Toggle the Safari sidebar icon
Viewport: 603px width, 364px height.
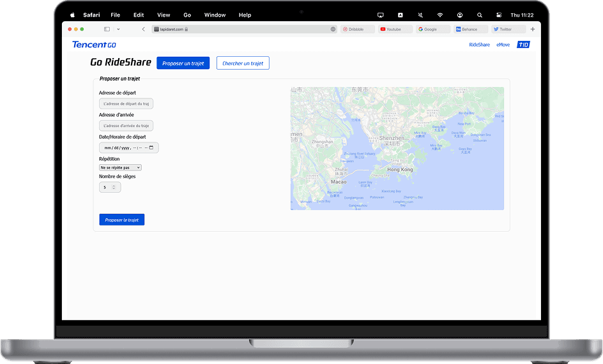point(107,29)
